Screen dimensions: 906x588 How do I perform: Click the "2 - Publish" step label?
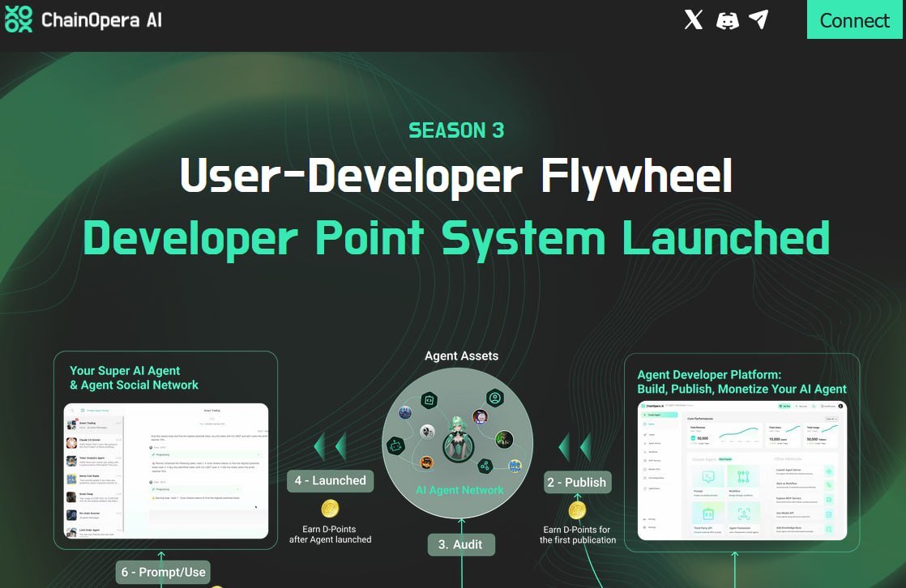click(577, 482)
